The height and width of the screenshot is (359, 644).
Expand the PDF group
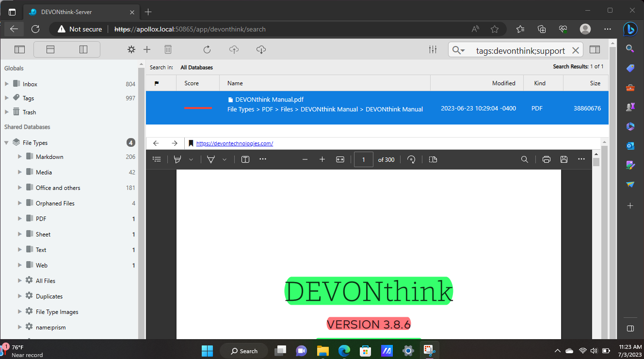(20, 219)
